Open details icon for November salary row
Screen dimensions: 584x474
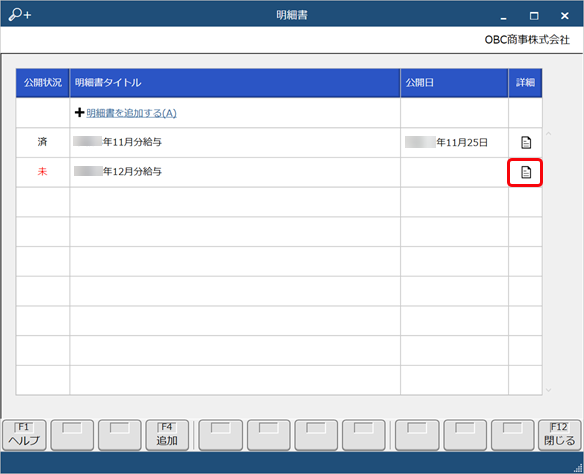click(526, 142)
